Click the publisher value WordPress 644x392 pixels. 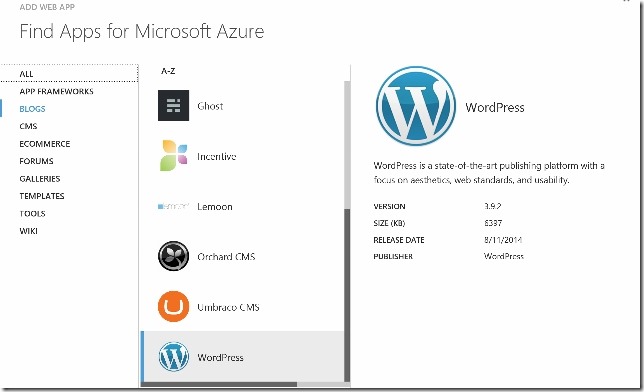(504, 256)
